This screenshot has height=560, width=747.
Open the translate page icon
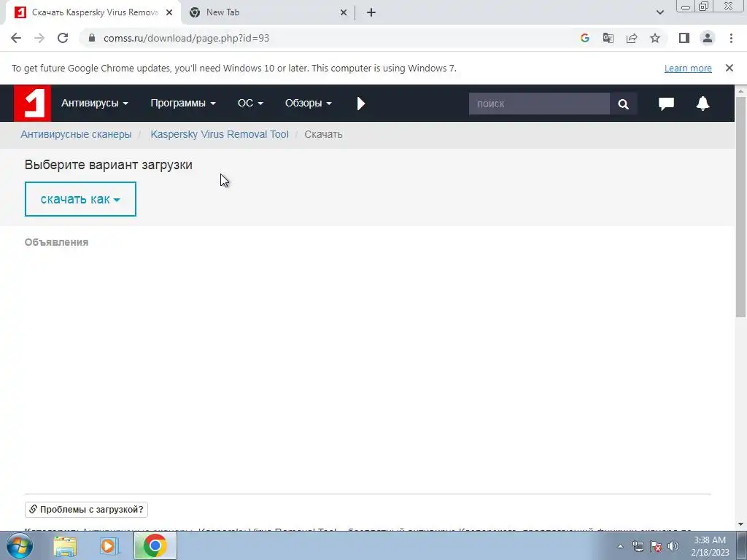click(608, 38)
